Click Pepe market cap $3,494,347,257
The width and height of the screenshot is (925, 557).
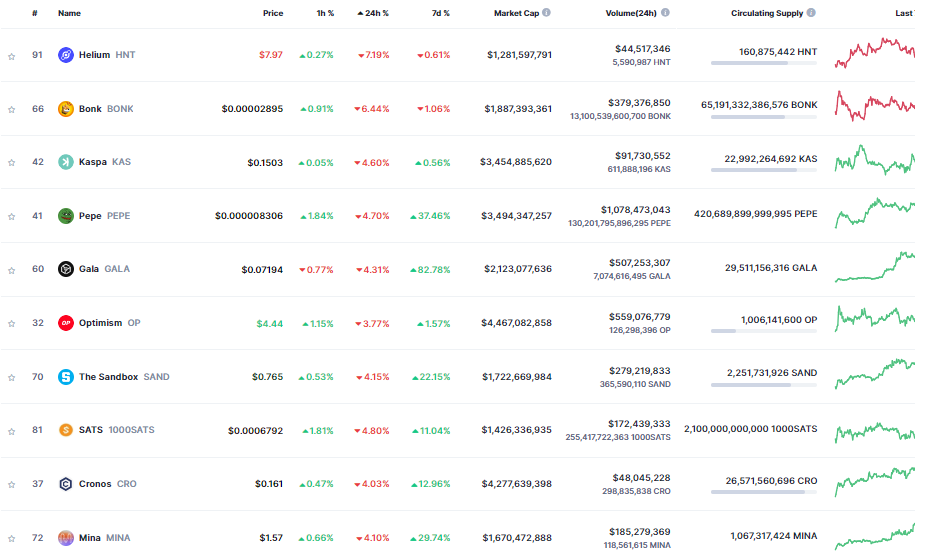[516, 216]
